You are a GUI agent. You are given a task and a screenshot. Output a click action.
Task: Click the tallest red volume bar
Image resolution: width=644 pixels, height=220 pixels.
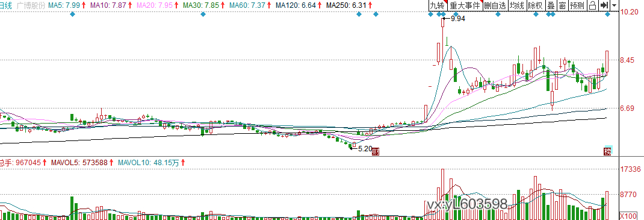[x=443, y=195]
